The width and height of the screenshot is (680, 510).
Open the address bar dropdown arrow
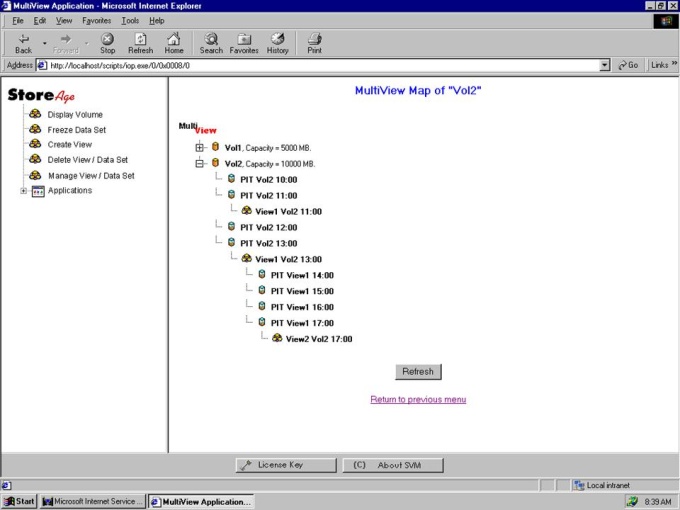click(x=605, y=65)
